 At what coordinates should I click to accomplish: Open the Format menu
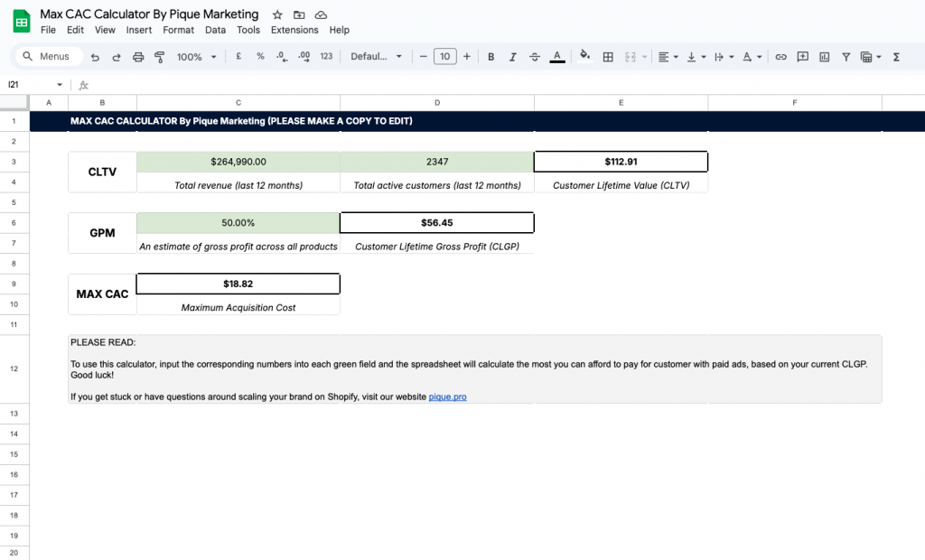178,30
